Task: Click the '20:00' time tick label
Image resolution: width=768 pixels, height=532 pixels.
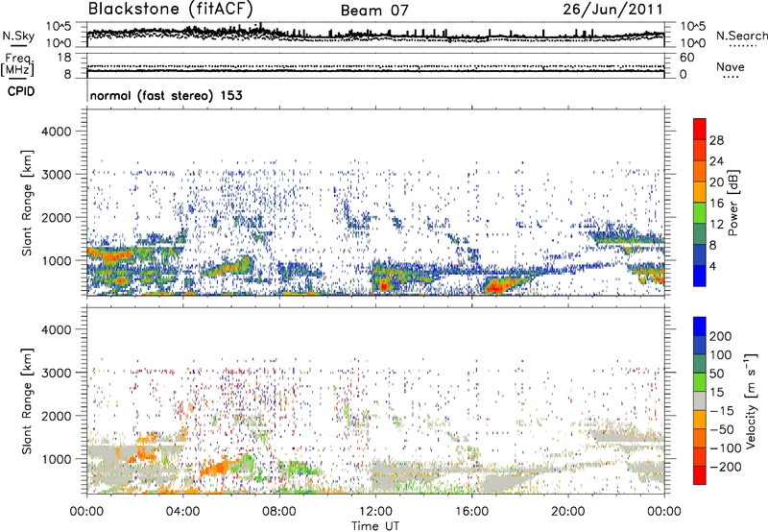Action: coord(568,512)
